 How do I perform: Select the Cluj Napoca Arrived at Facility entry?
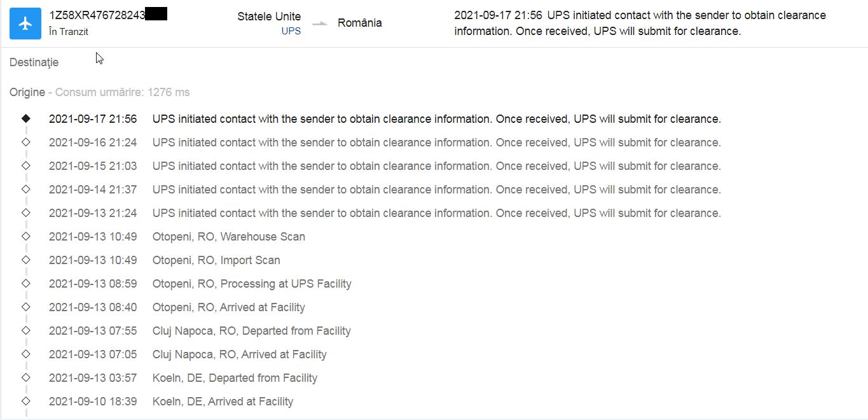(x=188, y=354)
